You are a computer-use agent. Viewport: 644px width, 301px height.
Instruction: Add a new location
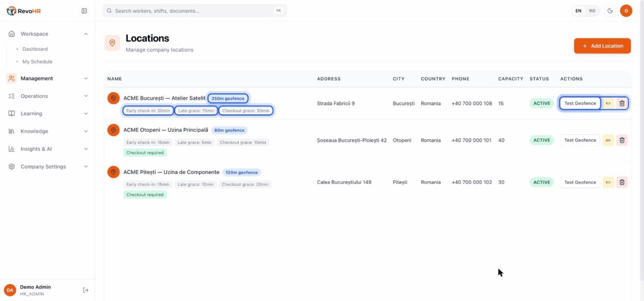[602, 46]
